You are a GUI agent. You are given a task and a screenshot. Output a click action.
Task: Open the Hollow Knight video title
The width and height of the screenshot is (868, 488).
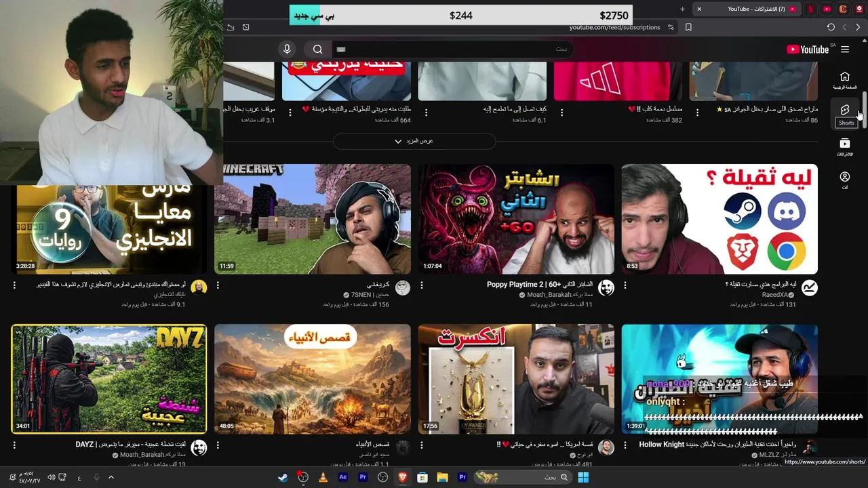[717, 445]
